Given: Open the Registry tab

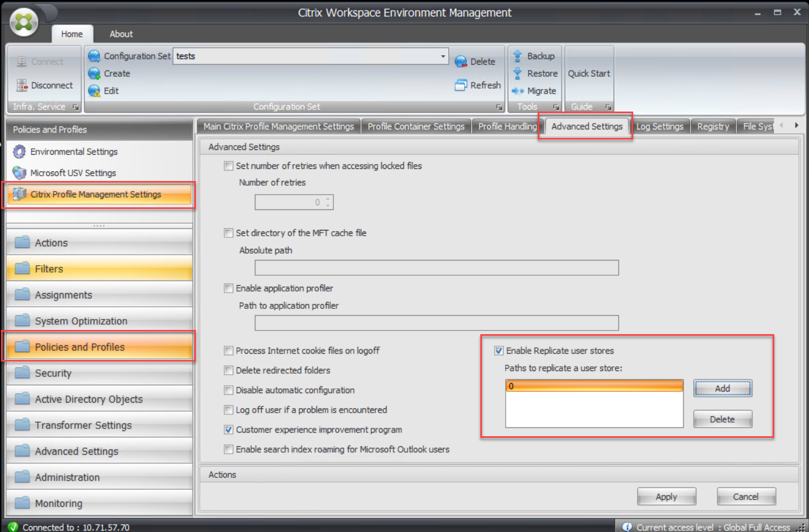Looking at the screenshot, I should (x=713, y=126).
